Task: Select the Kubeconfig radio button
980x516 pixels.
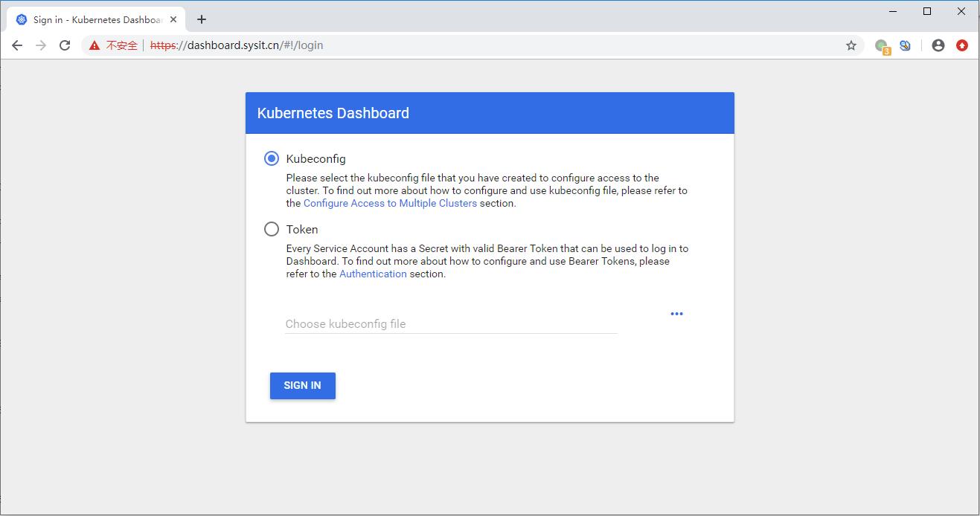Action: coord(272,158)
